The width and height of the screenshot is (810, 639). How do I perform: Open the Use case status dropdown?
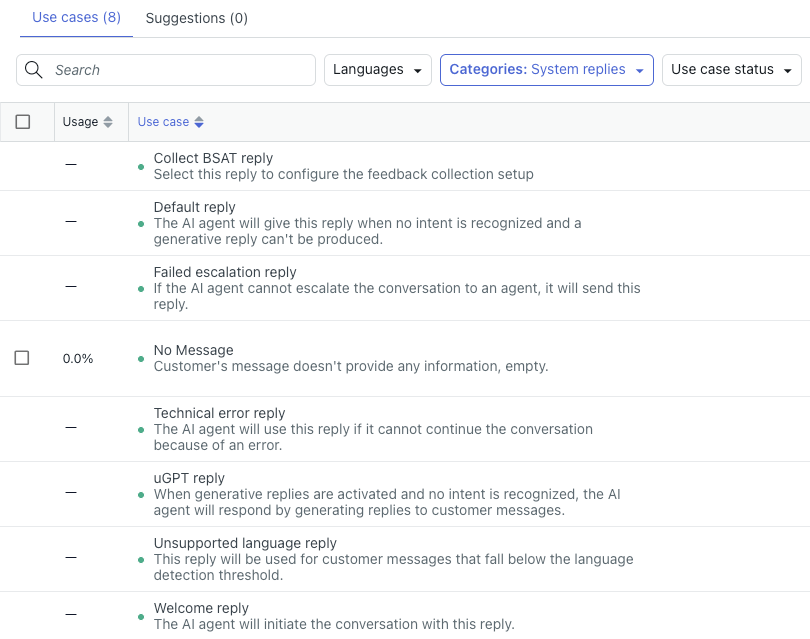pyautogui.click(x=731, y=70)
